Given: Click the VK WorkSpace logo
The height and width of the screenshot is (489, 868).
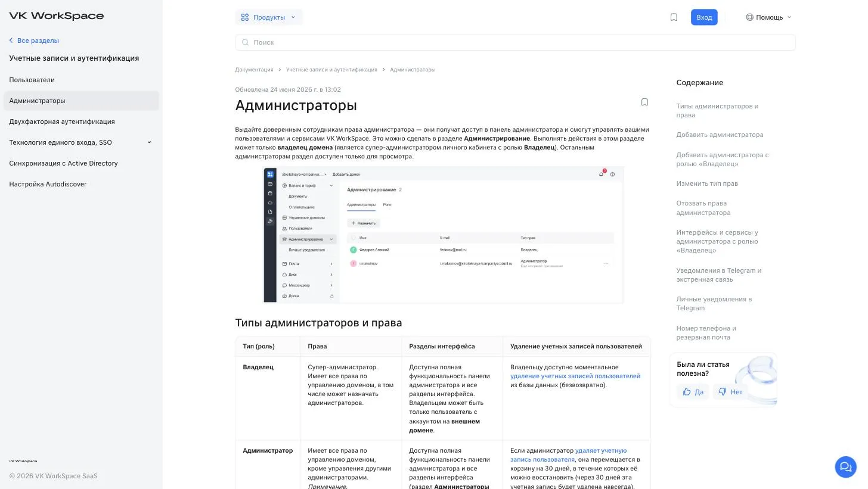Looking at the screenshot, I should (x=57, y=16).
